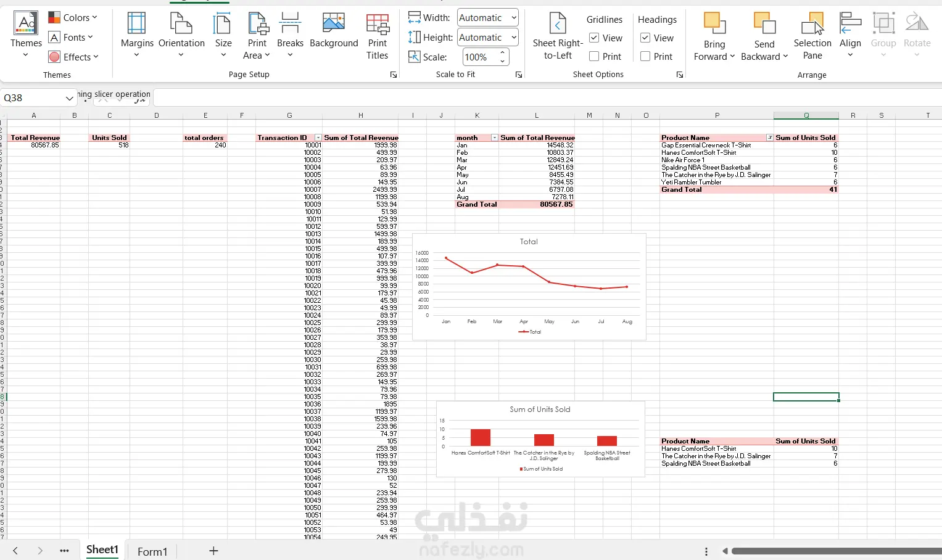The height and width of the screenshot is (560, 942).
Task: Uncheck the Gridlines View checkbox
Action: [x=594, y=38]
